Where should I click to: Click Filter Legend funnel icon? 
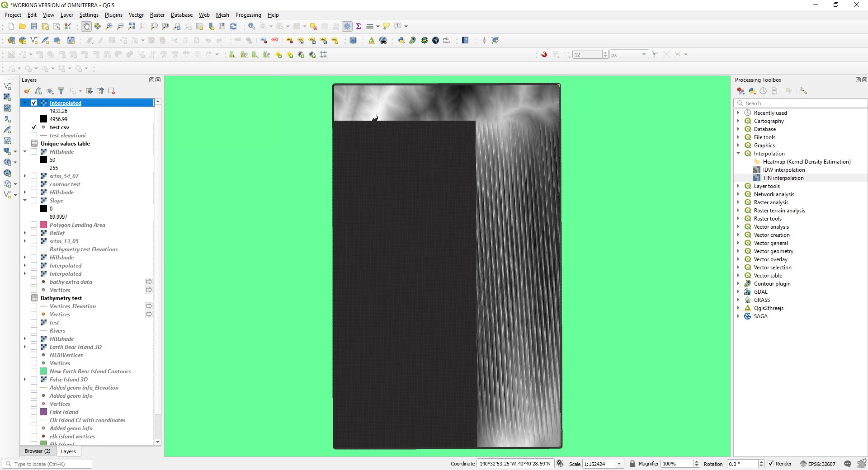click(x=61, y=91)
